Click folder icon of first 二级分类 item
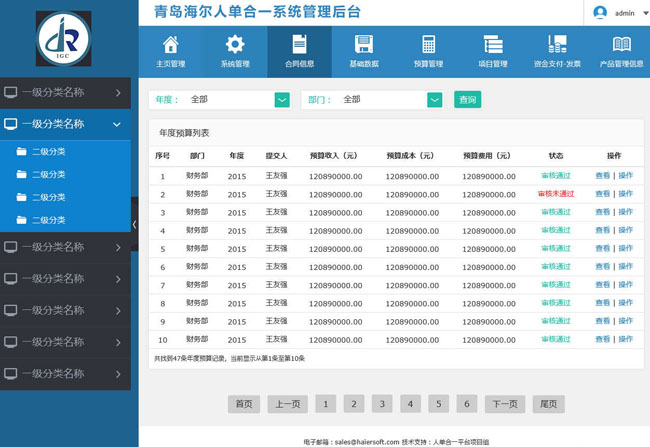 (x=22, y=151)
